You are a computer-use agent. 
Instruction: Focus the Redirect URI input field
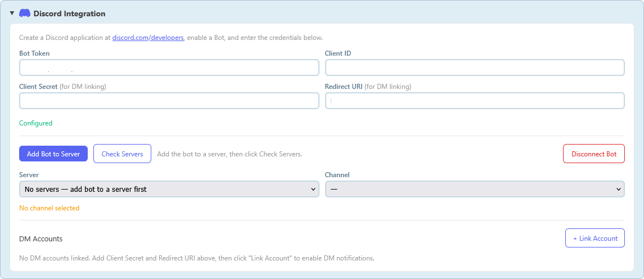coord(475,101)
